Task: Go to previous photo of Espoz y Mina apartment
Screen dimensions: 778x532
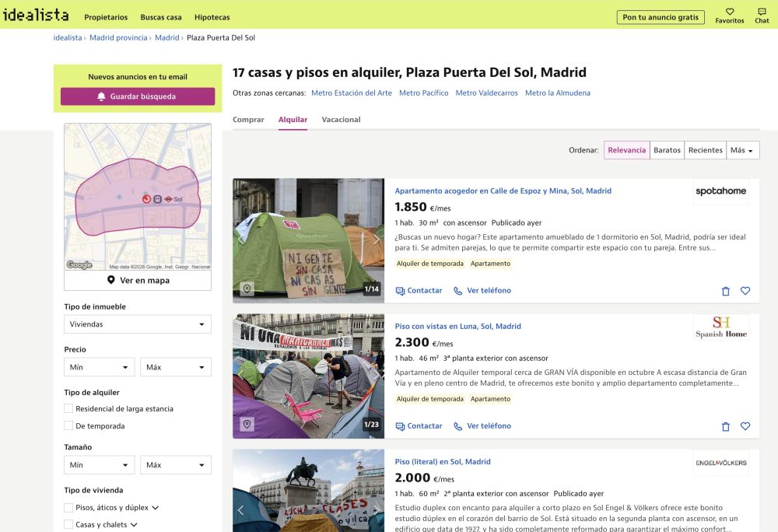Action: [240, 240]
